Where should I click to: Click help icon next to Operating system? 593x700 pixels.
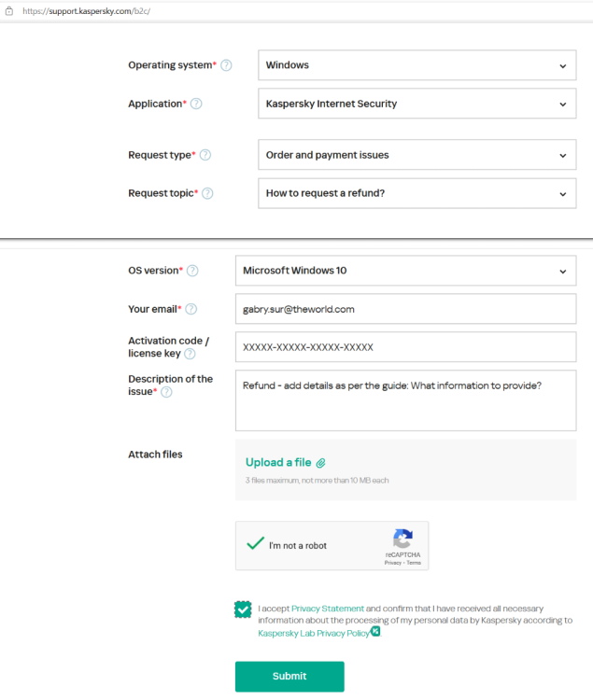226,65
